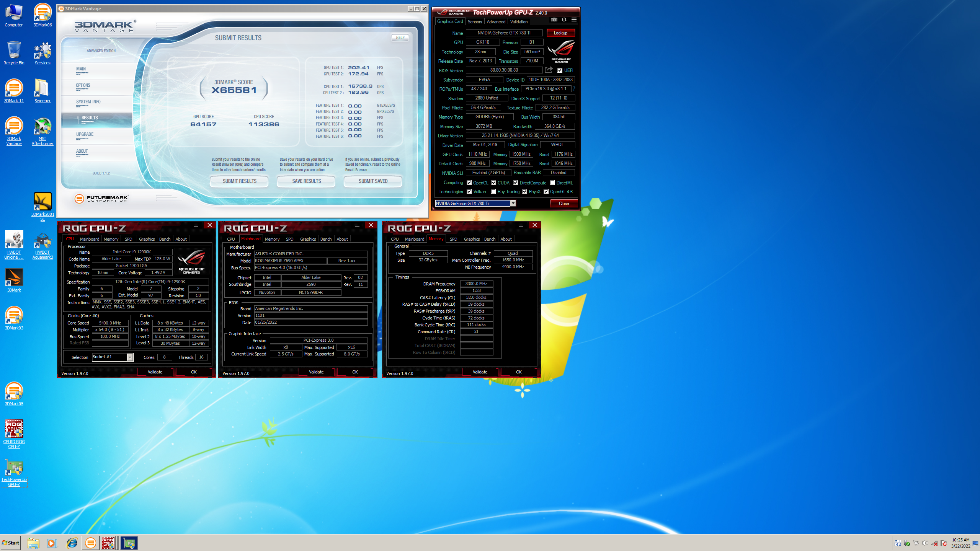The height and width of the screenshot is (551, 980).
Task: Open the Sweeper desktop shortcut
Action: click(x=42, y=91)
